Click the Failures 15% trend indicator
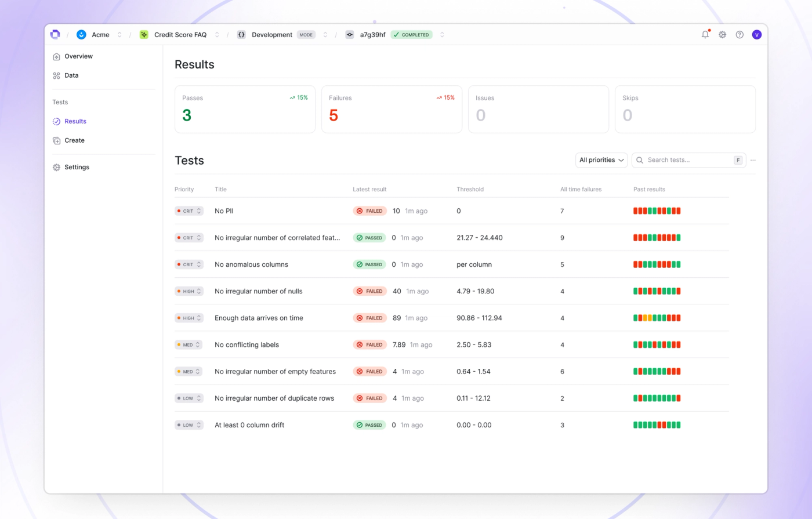Viewport: 812px width, 519px height. coord(445,97)
